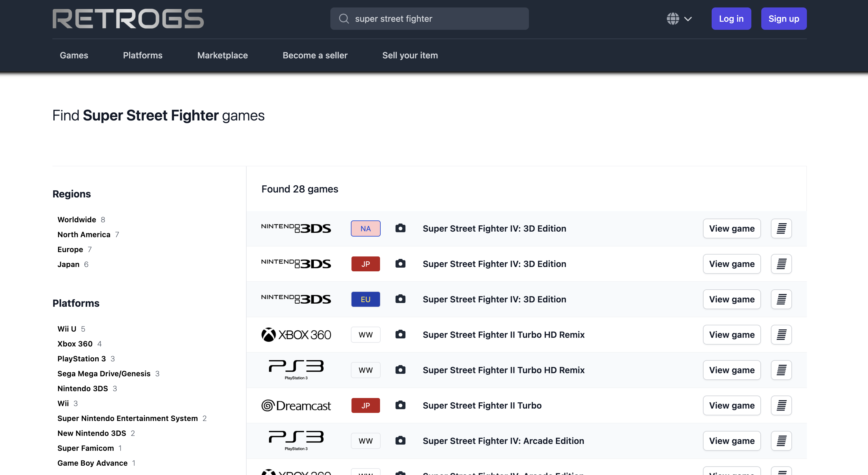Open list icon for PS3 Turbo HD Remix
This screenshot has width=868, height=475.
(x=781, y=370)
